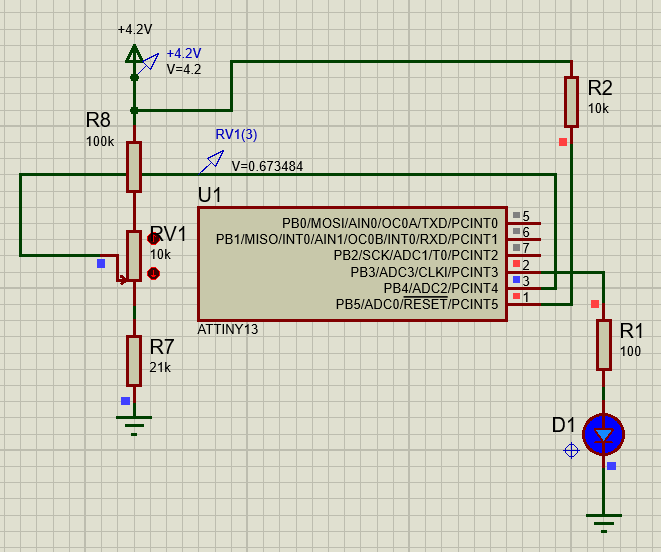
Task: Click pin number 1 on U1
Action: 526,297
